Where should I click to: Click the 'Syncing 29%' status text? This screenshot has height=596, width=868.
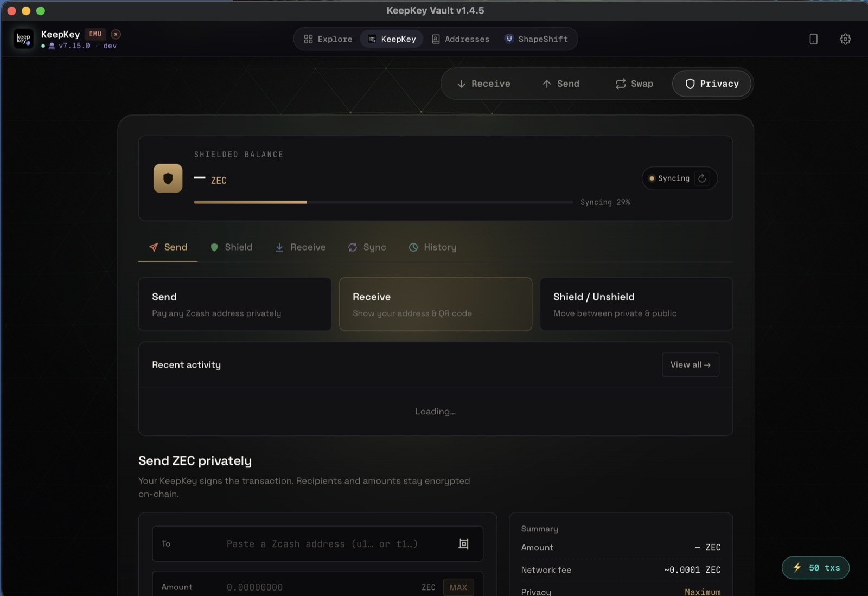click(605, 202)
